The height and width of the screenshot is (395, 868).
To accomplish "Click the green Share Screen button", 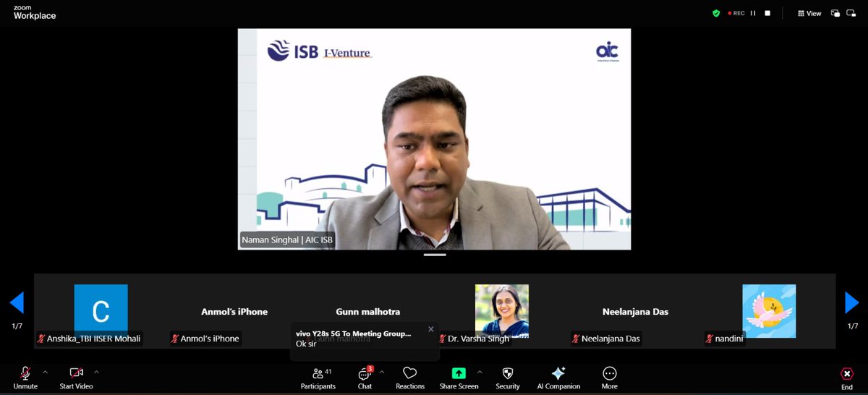I will point(459,377).
